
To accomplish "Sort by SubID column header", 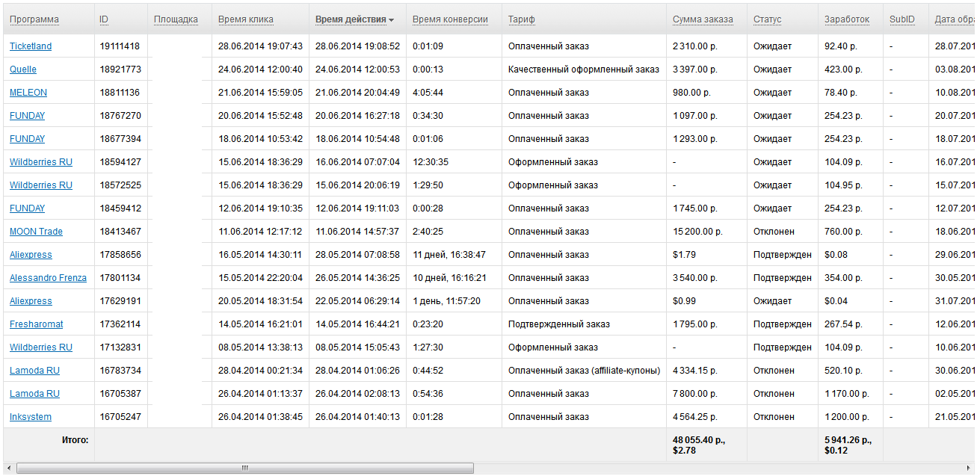I will (x=902, y=19).
